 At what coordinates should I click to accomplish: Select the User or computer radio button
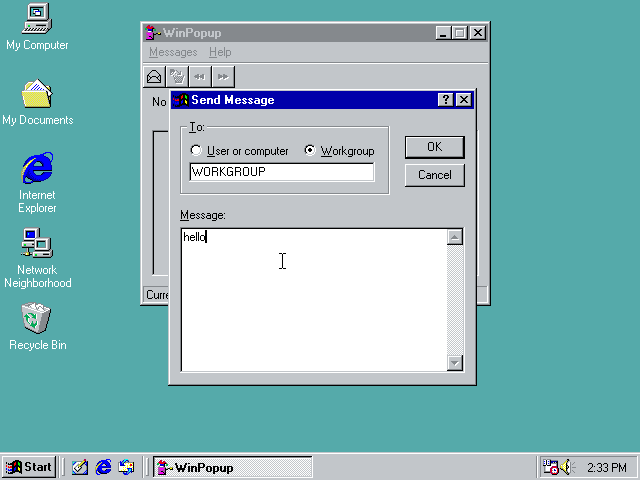(239, 151)
